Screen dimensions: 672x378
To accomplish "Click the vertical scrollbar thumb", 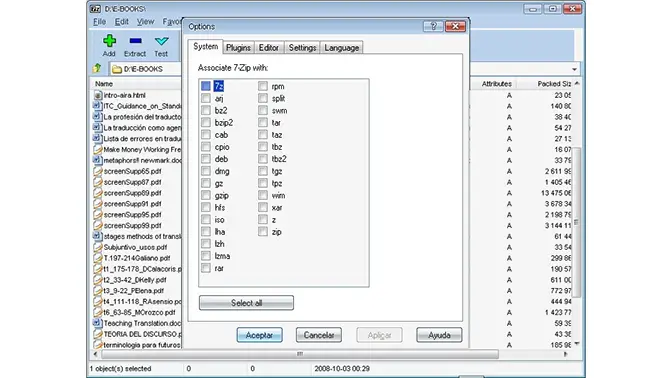I will (x=576, y=222).
